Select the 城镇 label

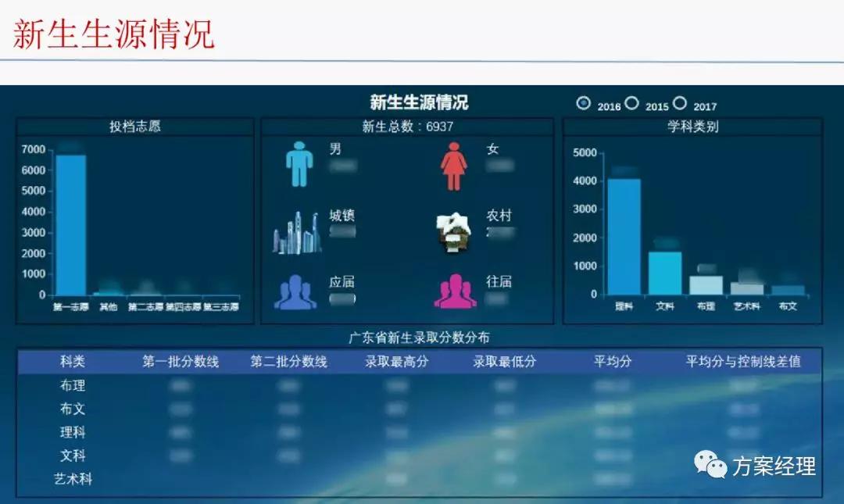pyautogui.click(x=342, y=216)
